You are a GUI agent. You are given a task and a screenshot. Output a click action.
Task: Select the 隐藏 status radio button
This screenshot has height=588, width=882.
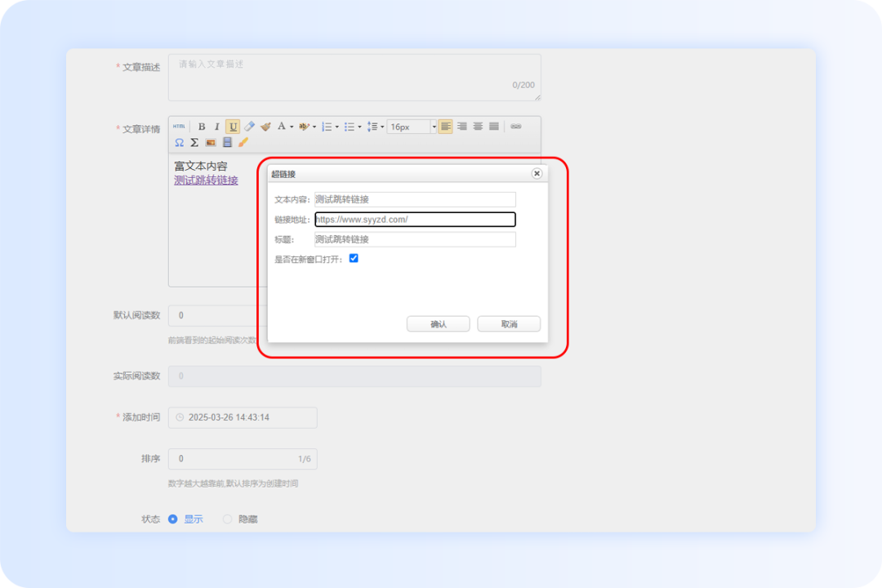228,519
